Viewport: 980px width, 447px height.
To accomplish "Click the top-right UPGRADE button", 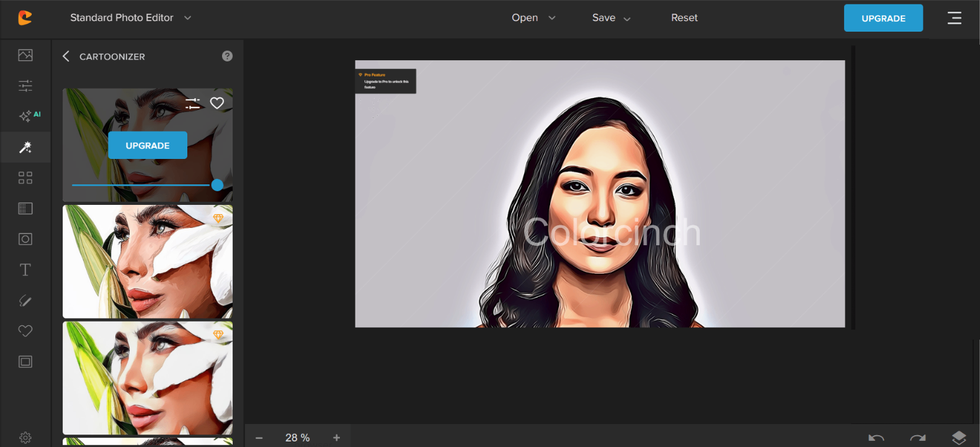I will 883,18.
